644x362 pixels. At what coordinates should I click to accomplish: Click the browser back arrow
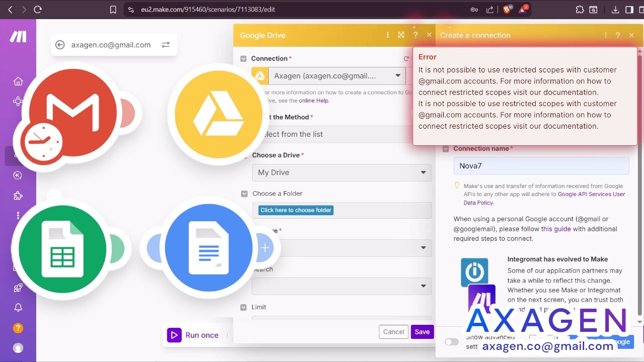coord(10,10)
